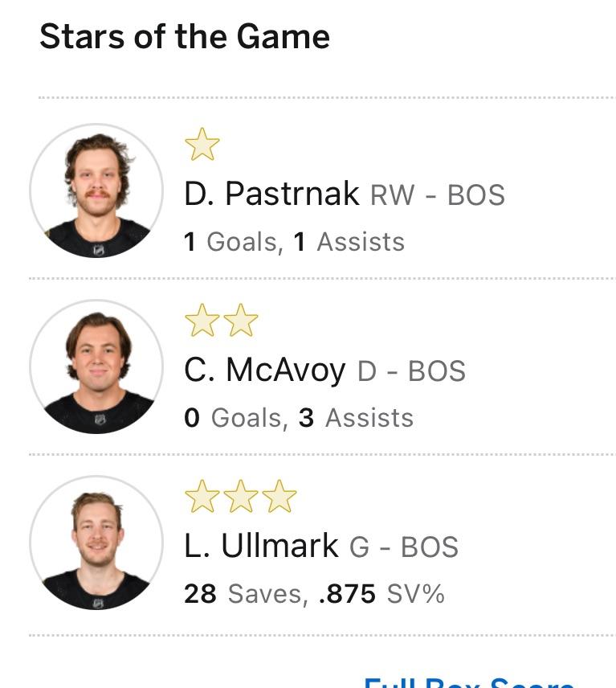Click the G - BOS label beside Ullmark
Image resolution: width=616 pixels, height=688 pixels.
404,548
